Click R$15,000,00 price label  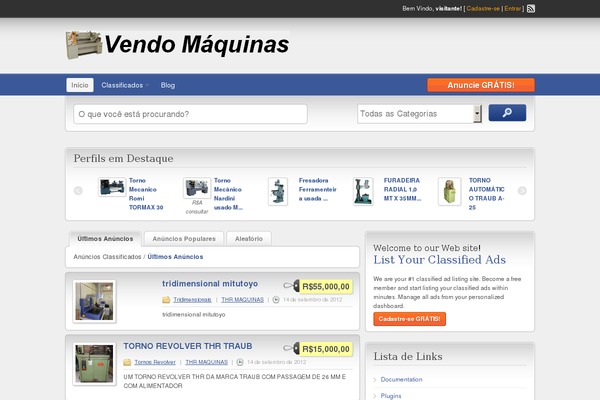(326, 349)
